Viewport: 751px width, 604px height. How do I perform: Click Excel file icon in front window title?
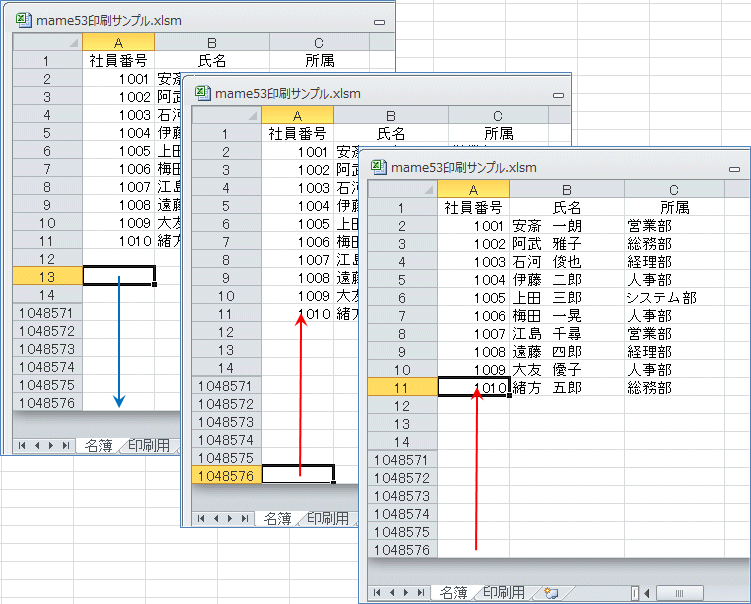[x=379, y=167]
